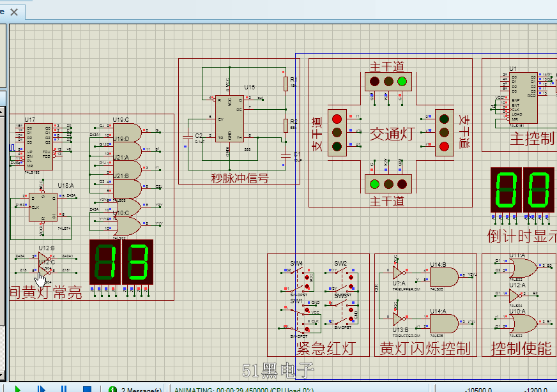This screenshot has height=392, width=557.
Task: Select the U11:A OR gate
Action: tap(523, 268)
